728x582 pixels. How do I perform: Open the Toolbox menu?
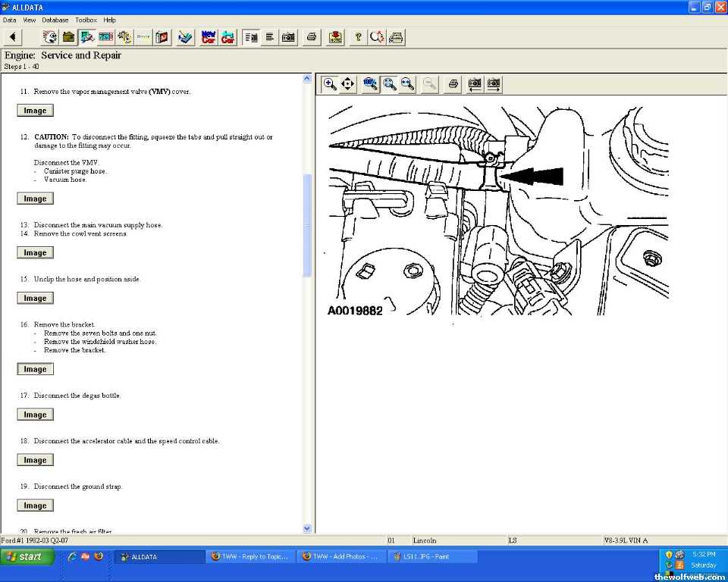pos(86,20)
